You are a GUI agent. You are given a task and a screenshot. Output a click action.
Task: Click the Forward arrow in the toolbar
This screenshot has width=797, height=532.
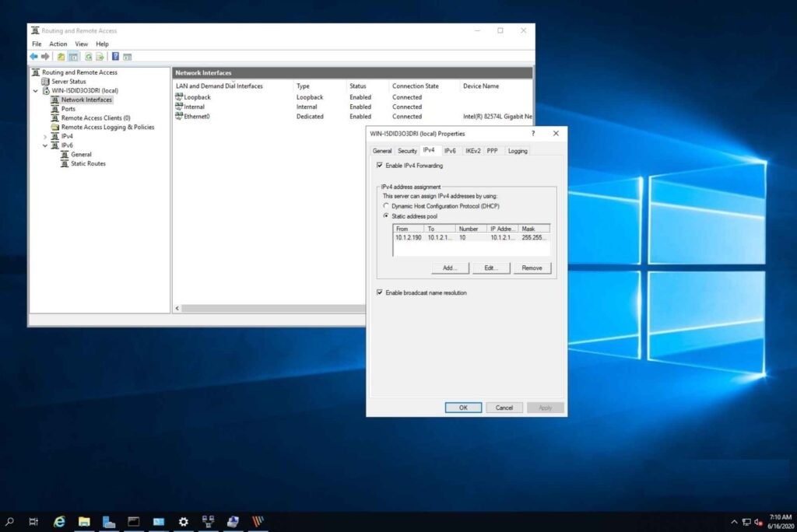point(45,57)
